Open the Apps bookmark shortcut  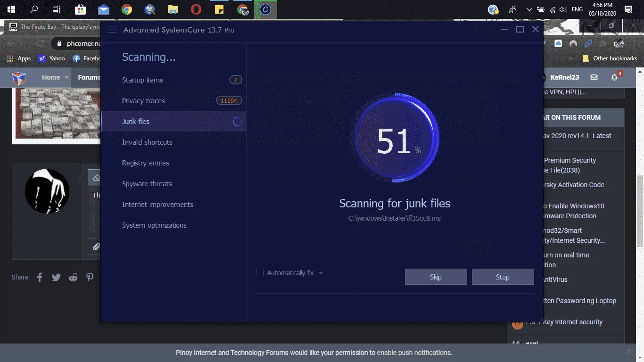(19, 58)
